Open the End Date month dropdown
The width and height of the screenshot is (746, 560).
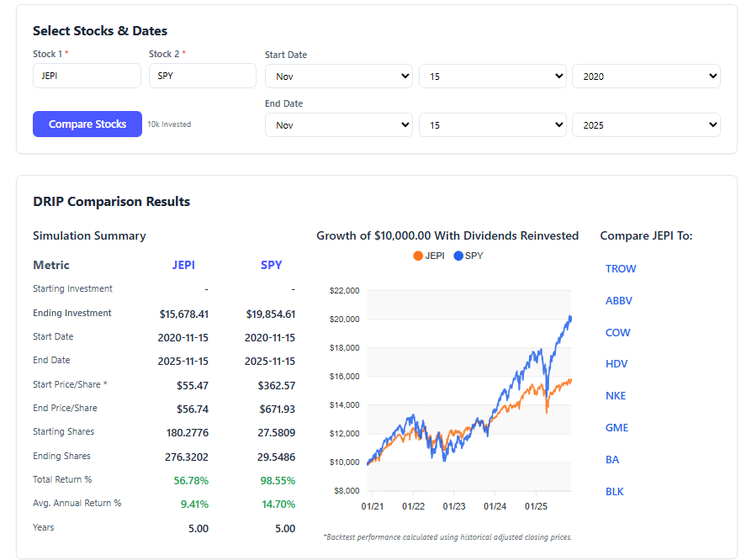point(339,124)
